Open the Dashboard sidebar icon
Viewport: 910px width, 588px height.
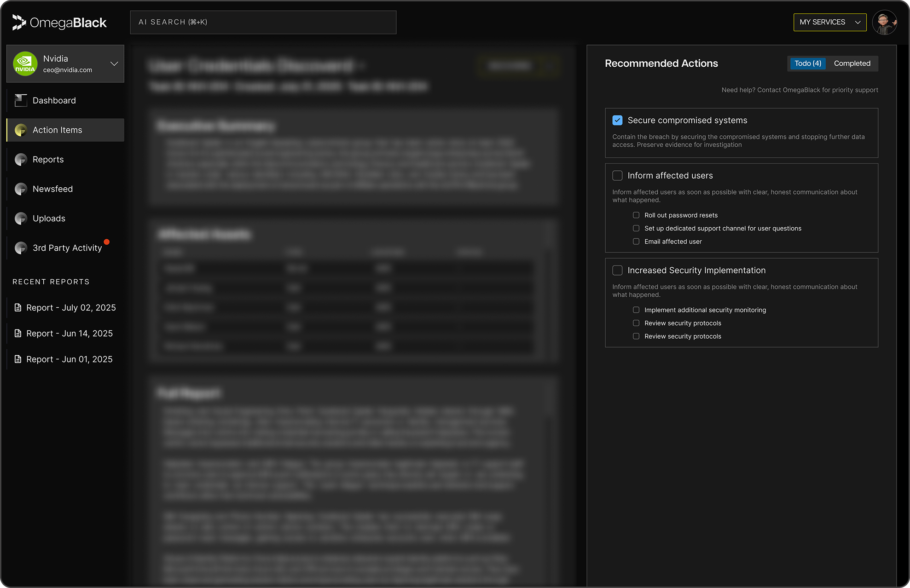(21, 100)
